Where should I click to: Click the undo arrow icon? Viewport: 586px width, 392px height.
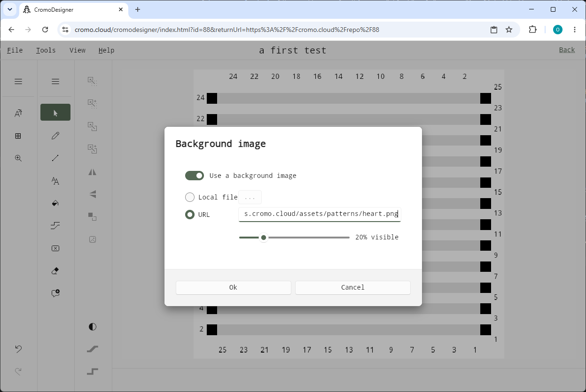[x=18, y=349]
